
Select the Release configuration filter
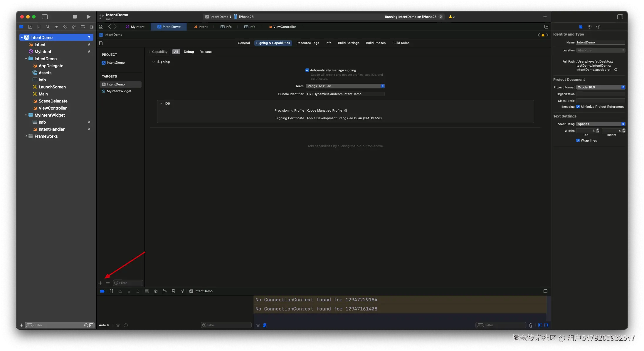pyautogui.click(x=206, y=52)
